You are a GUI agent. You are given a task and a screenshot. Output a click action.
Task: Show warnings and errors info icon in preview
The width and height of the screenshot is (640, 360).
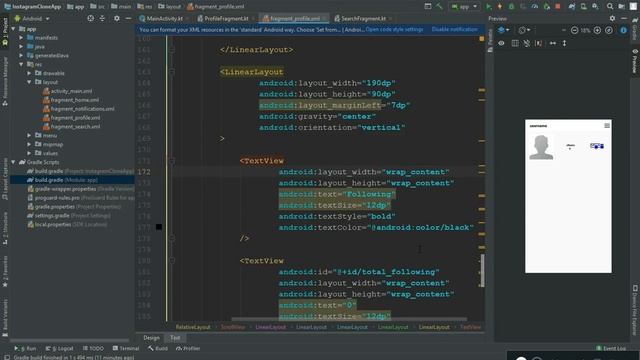[623, 30]
